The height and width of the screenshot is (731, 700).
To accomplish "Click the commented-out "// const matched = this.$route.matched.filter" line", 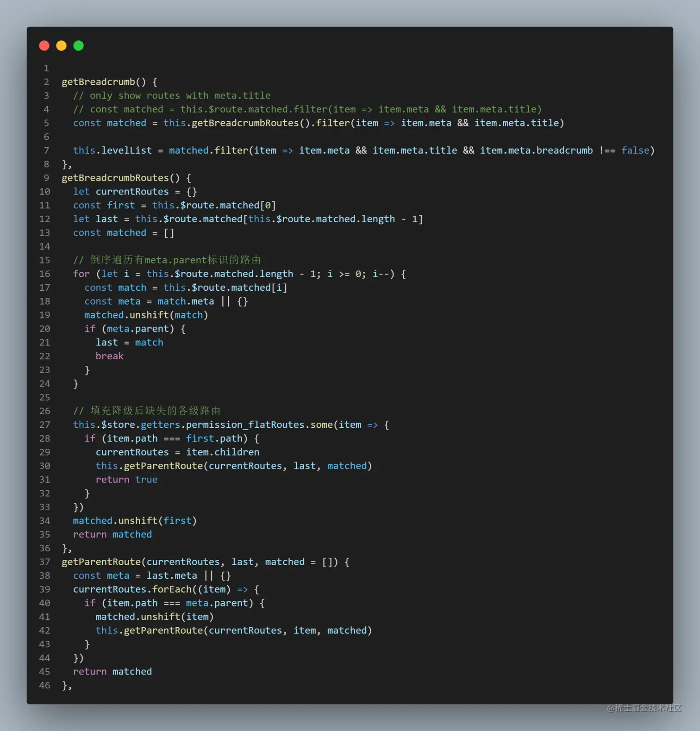I will click(307, 109).
